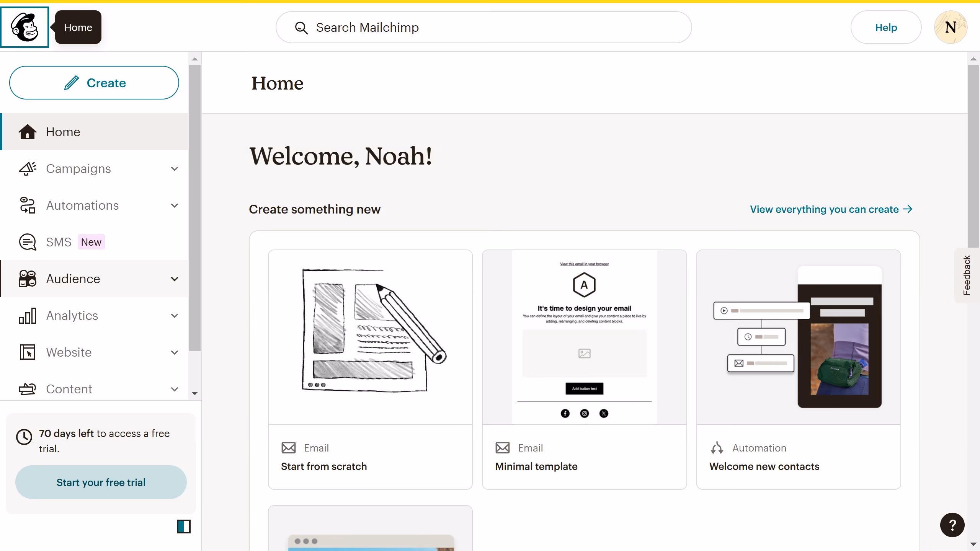Open the Analytics menu item

pos(94,316)
